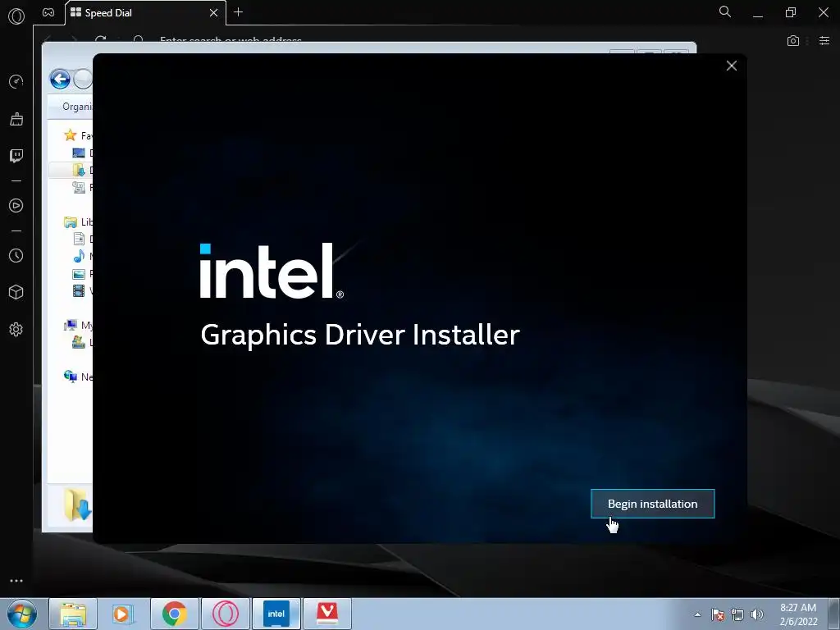Viewport: 840px width, 630px height.
Task: Select the Videos library film icon in Explorer
Action: pyautogui.click(x=79, y=291)
